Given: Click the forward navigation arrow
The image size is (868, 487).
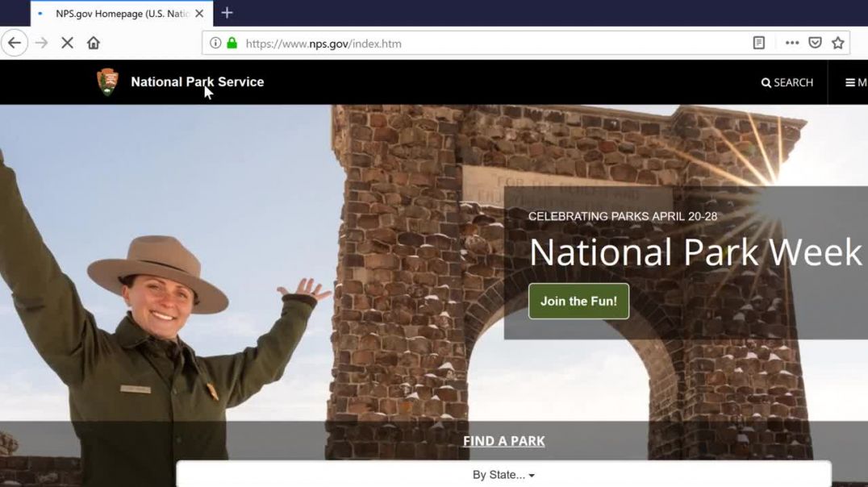Looking at the screenshot, I should [x=41, y=44].
